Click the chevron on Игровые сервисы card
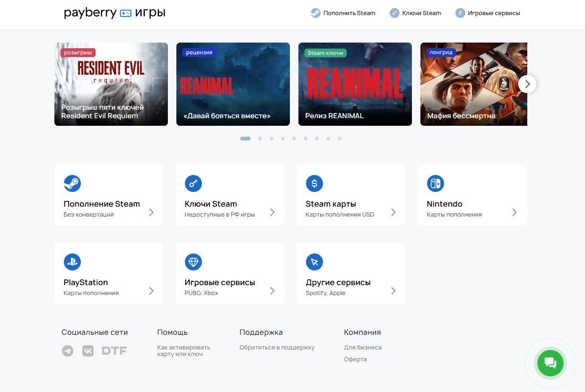 (x=272, y=291)
